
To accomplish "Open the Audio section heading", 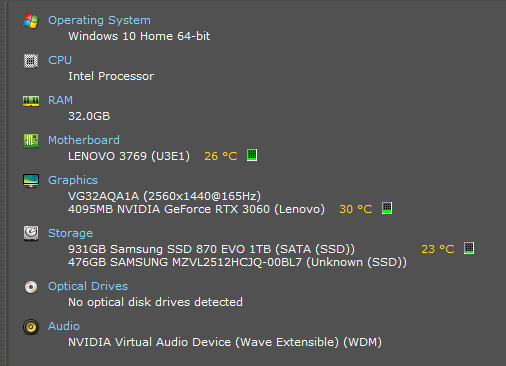I will tap(64, 326).
